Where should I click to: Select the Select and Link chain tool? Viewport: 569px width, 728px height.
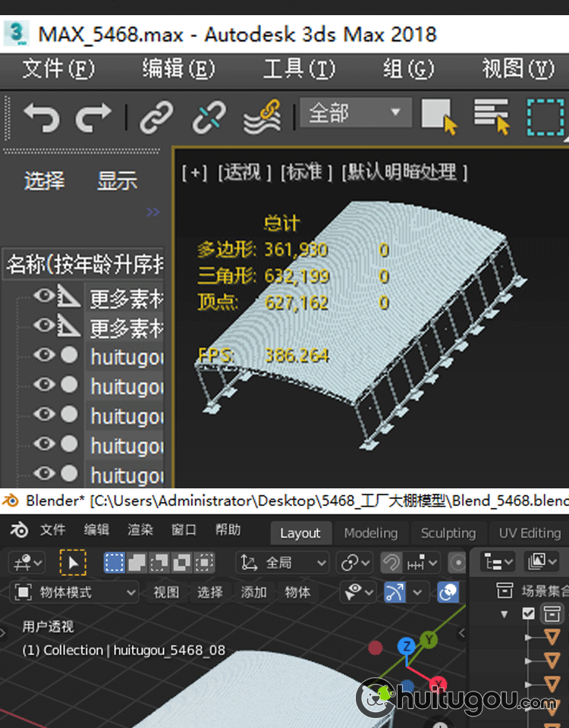(156, 117)
